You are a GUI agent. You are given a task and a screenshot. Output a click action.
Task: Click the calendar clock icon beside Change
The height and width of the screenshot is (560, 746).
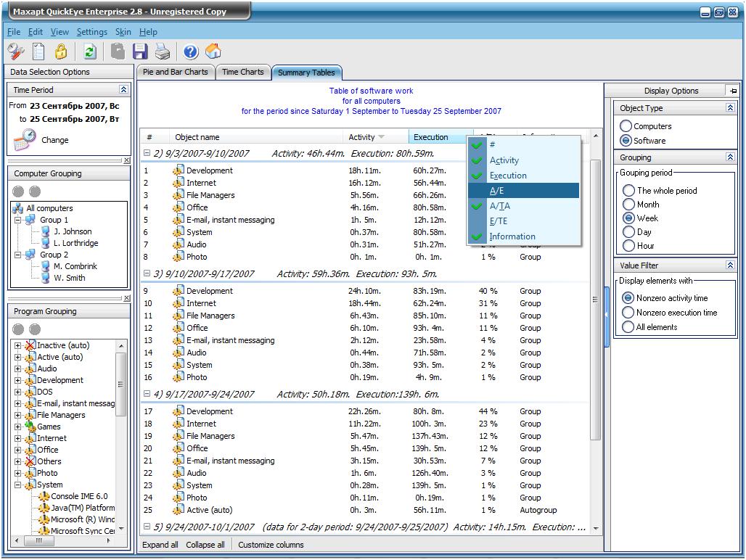[25, 140]
